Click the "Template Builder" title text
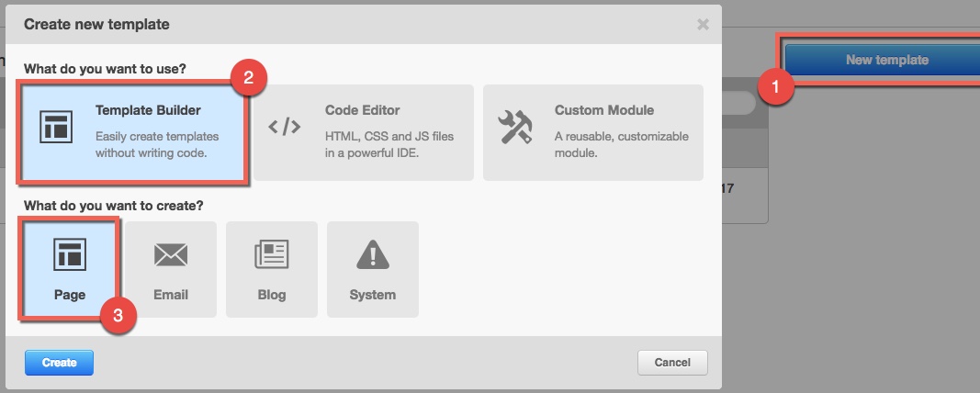This screenshot has height=393, width=980. tap(147, 110)
